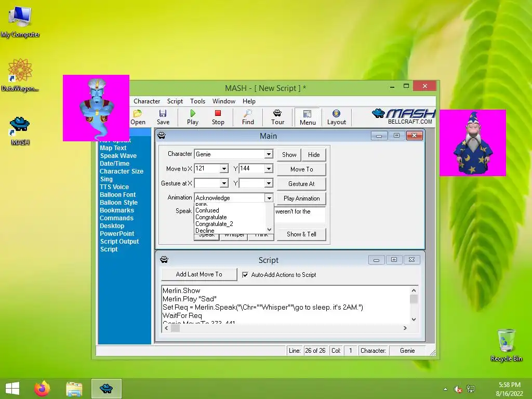Click the Speak text input field
Screen dimensions: 532x399
[x=300, y=215]
